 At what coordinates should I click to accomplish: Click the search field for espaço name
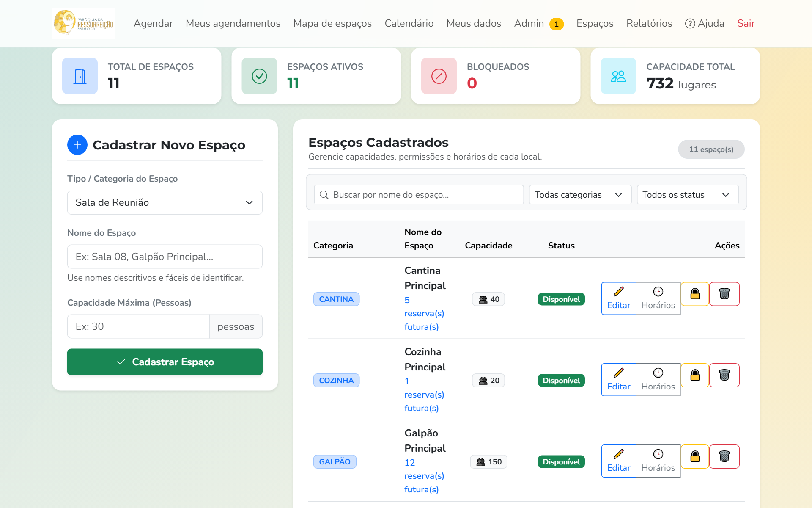click(x=419, y=195)
